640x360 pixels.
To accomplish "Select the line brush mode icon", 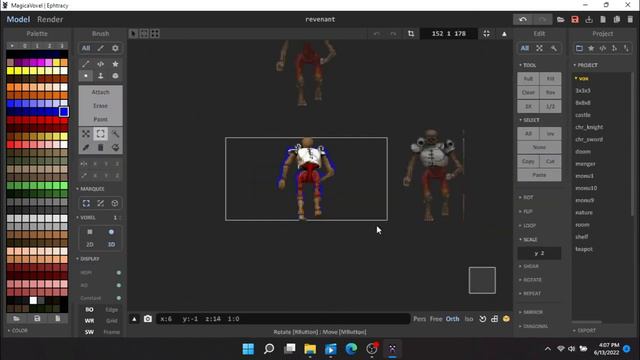I will [86, 64].
